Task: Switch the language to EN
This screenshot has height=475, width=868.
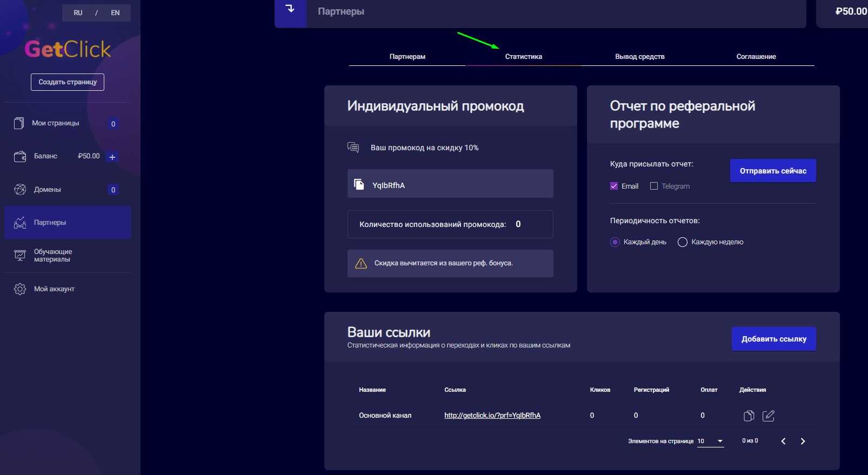Action: [115, 13]
